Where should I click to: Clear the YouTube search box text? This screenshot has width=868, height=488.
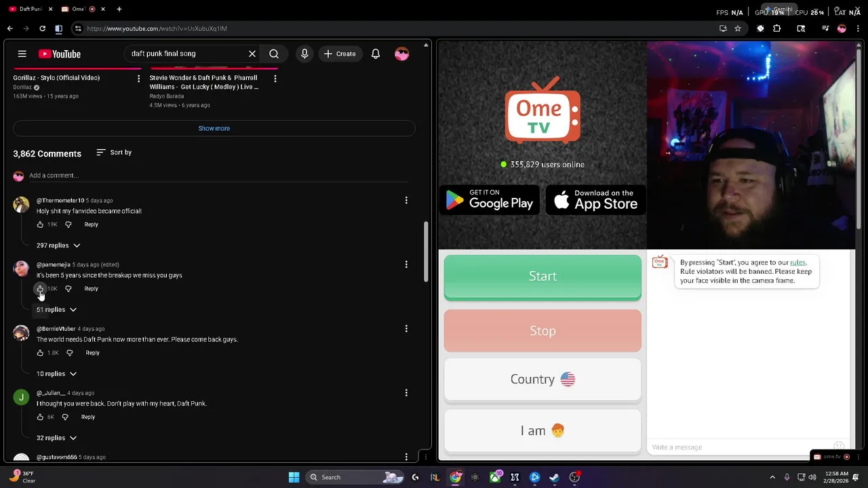click(252, 54)
